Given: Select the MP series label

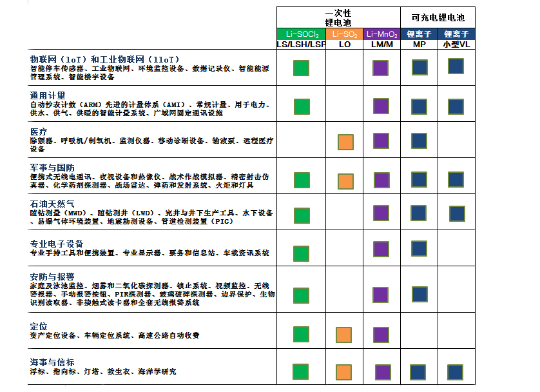Looking at the screenshot, I should (419, 44).
